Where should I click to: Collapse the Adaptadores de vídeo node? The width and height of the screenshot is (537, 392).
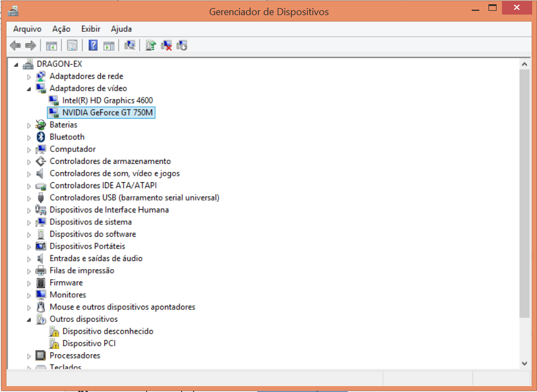tap(29, 89)
